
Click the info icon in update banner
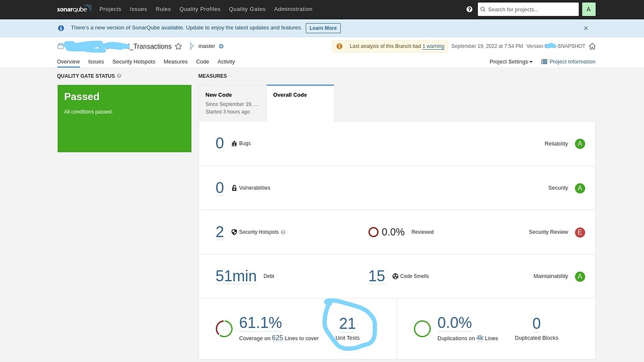coord(60,27)
